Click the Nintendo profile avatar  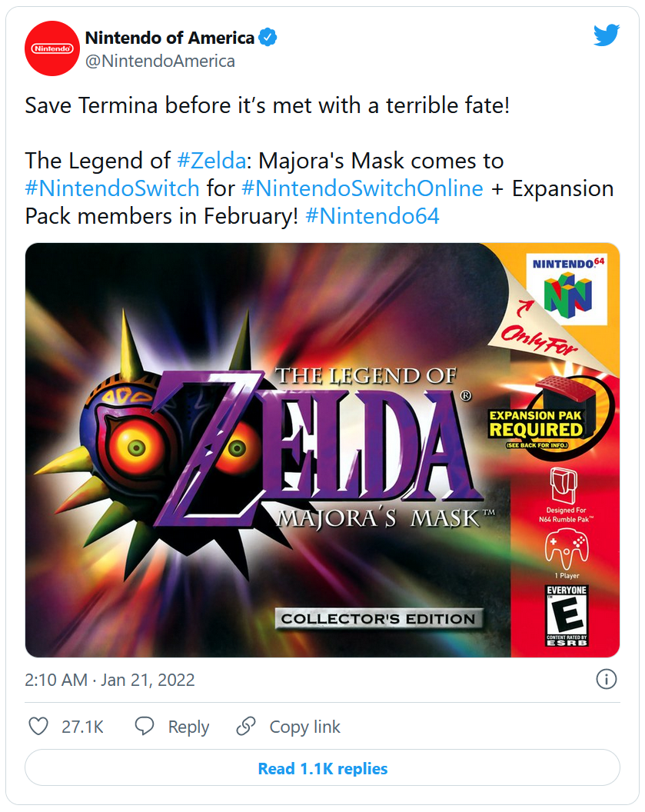click(x=52, y=48)
